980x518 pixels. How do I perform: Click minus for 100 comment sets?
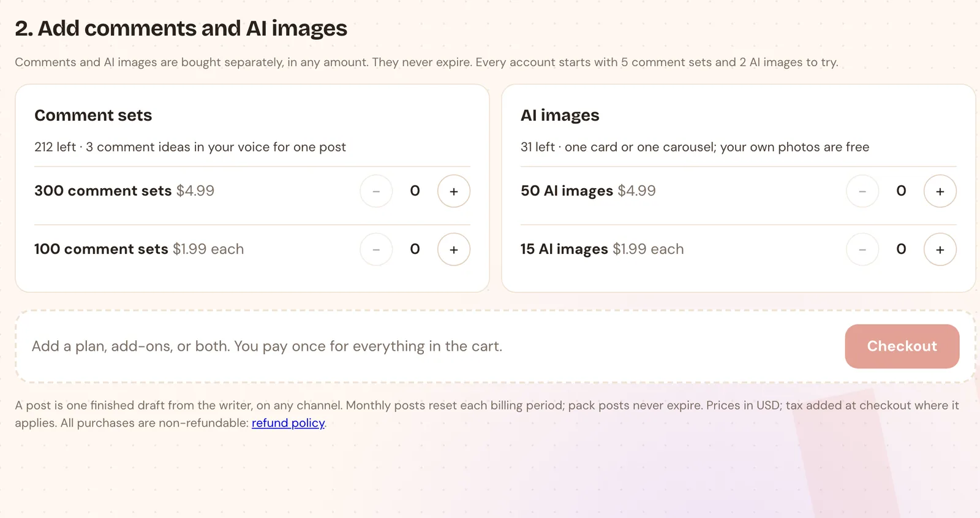[376, 249]
